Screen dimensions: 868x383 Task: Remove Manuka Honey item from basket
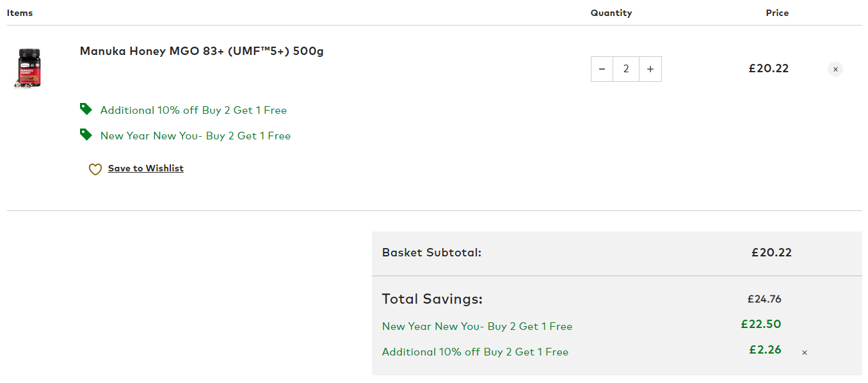(x=835, y=69)
